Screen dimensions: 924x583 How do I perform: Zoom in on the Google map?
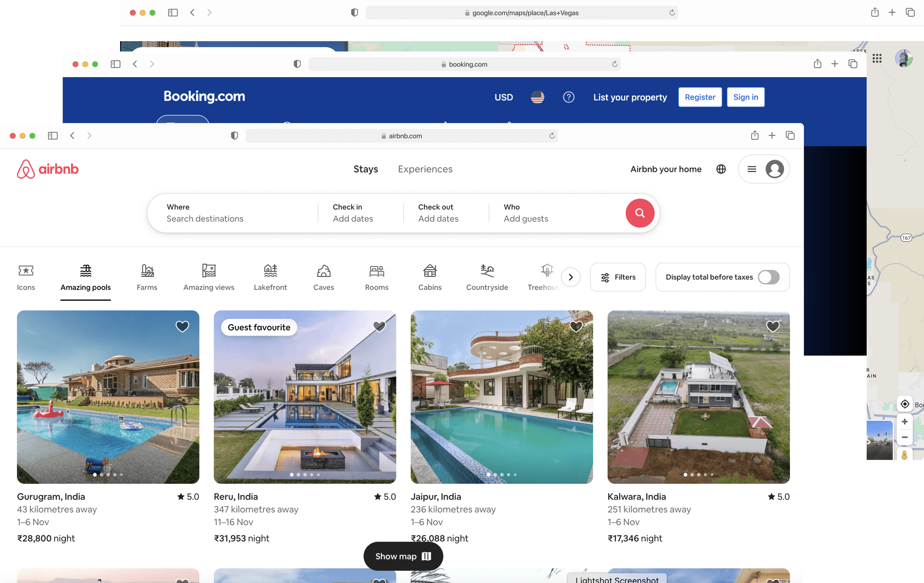pos(904,421)
